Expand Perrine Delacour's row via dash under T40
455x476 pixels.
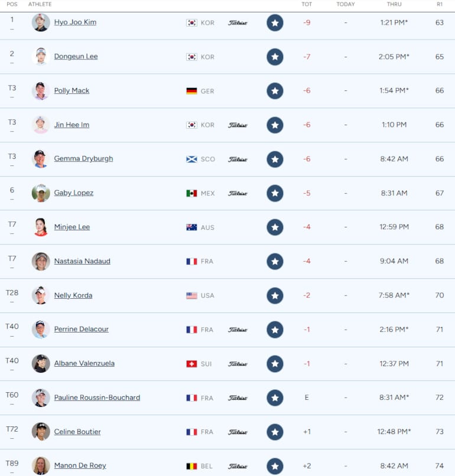point(12,335)
